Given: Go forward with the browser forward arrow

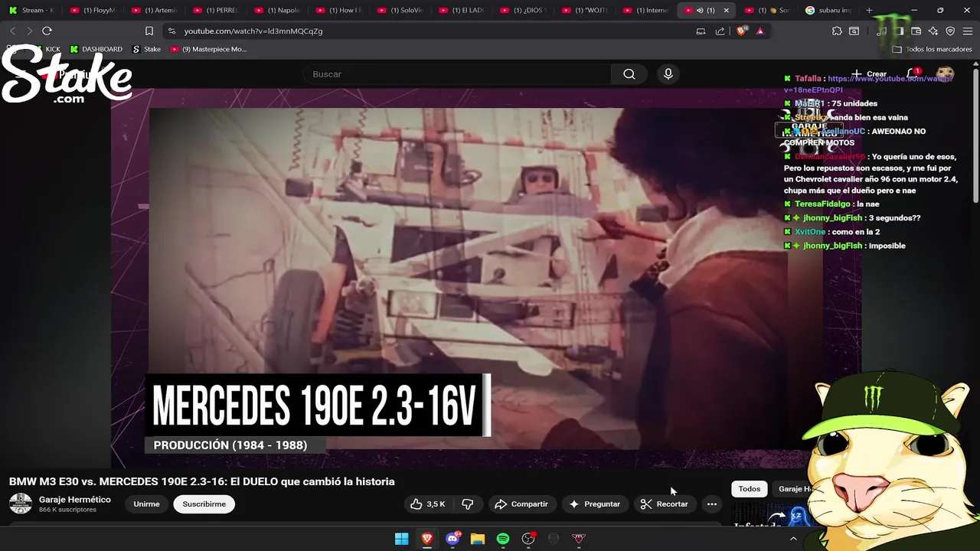Looking at the screenshot, I should tap(30, 31).
